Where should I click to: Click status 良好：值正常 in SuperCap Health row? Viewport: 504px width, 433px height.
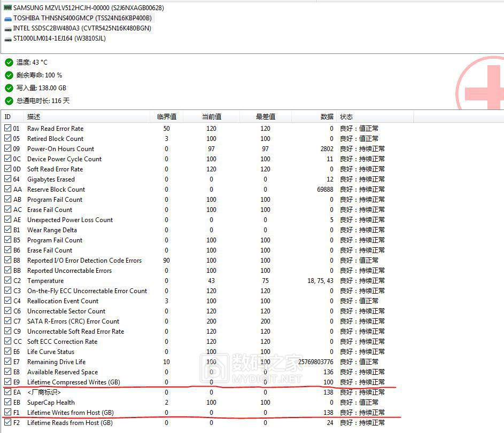click(359, 403)
